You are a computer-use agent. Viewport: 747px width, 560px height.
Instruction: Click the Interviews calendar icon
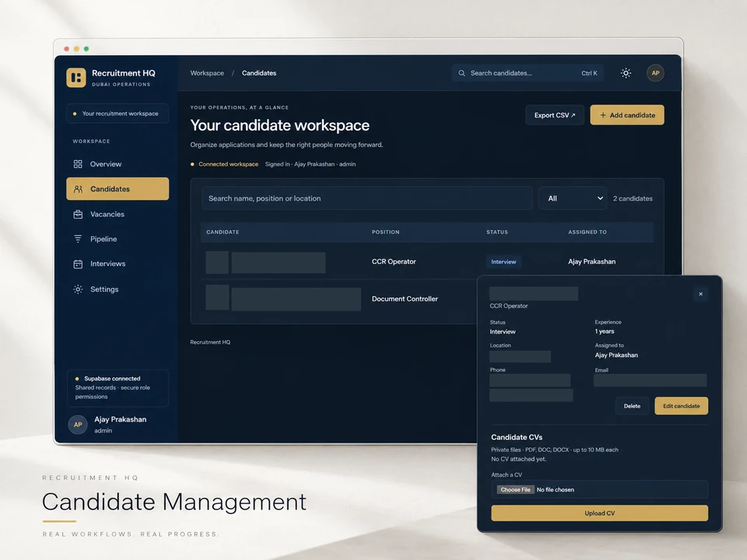tap(78, 264)
